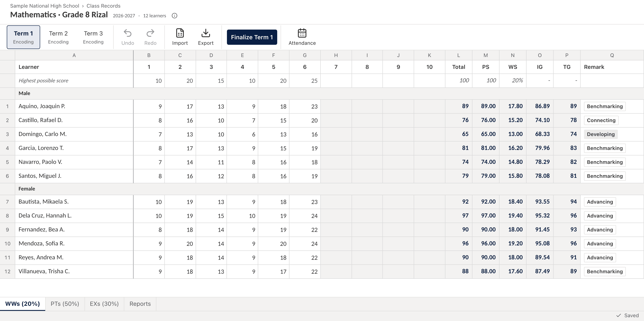Click the info icon beside 12 learners
Screen dimensions: 644x321
[x=175, y=16]
